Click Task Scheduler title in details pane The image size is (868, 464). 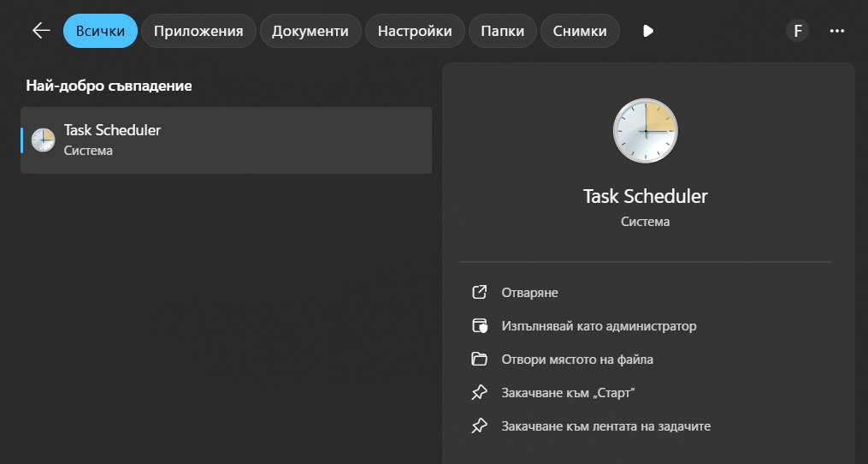(645, 196)
